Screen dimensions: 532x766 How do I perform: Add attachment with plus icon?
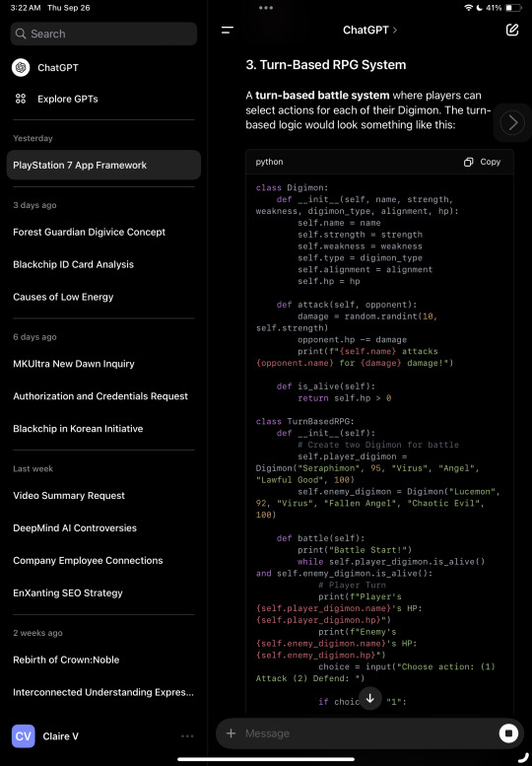(x=232, y=733)
